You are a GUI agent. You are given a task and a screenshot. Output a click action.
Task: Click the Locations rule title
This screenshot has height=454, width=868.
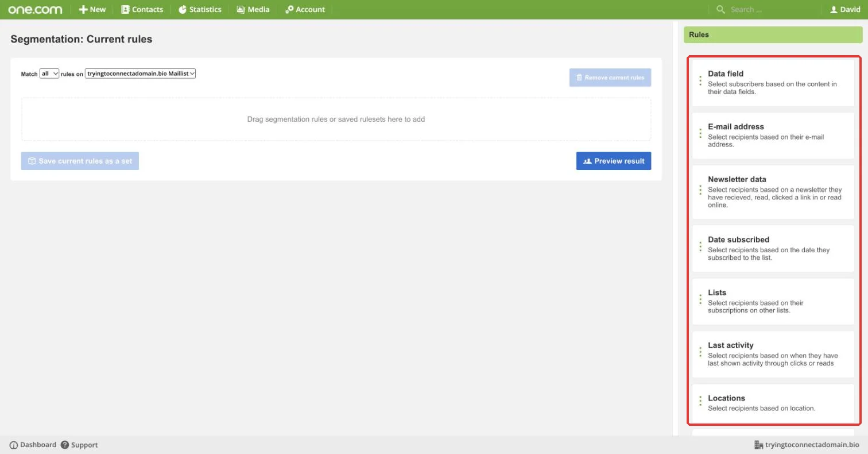pos(726,398)
